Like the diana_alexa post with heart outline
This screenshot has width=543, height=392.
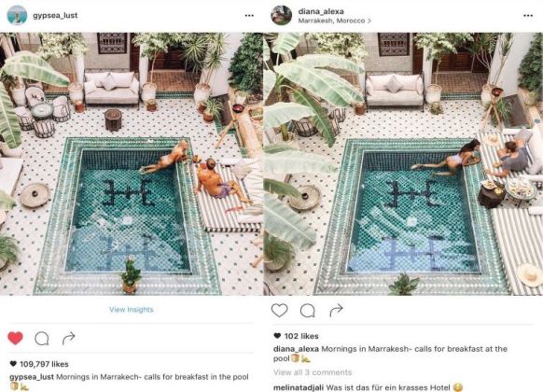[x=279, y=310]
